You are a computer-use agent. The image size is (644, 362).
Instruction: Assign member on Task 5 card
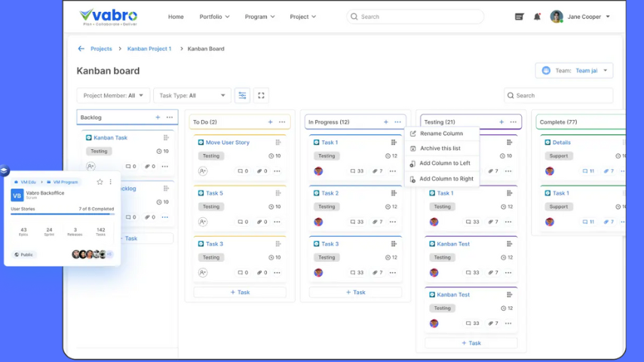tap(203, 222)
